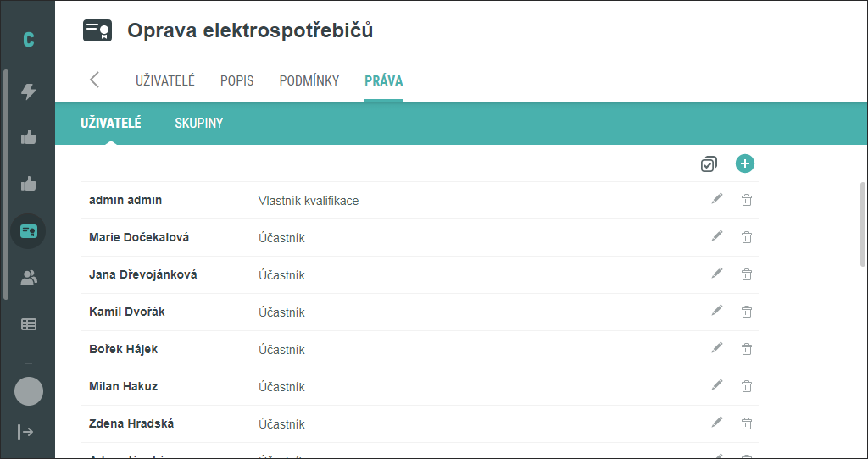Edit rights for Marie Dočekalová
868x459 pixels.
pyautogui.click(x=717, y=236)
